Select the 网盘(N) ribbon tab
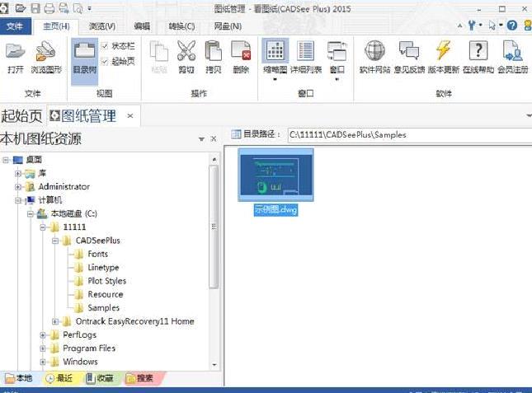 tap(228, 26)
